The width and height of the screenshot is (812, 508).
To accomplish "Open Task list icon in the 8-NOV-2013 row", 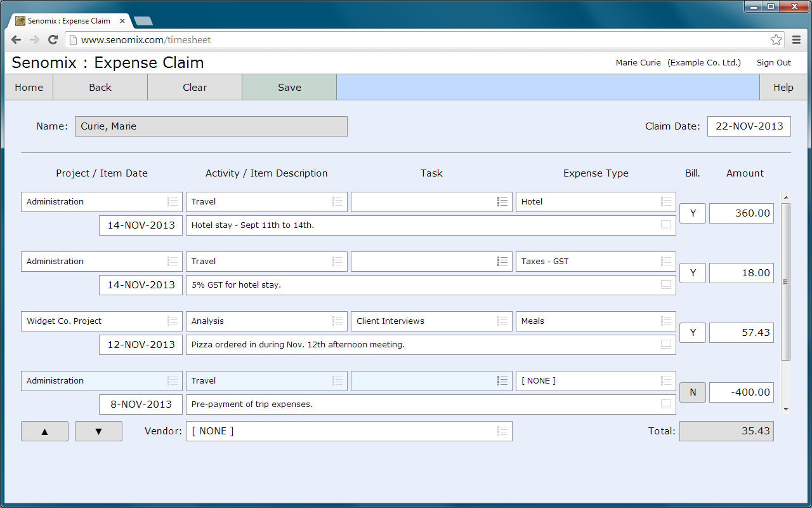I will pyautogui.click(x=502, y=380).
